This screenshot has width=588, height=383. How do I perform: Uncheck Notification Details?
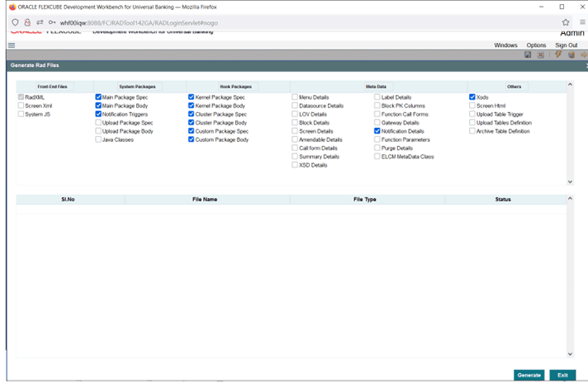(x=377, y=131)
